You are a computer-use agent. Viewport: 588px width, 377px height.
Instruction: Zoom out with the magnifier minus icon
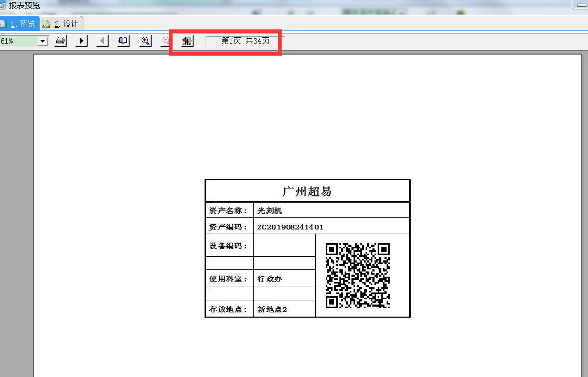pyautogui.click(x=165, y=40)
